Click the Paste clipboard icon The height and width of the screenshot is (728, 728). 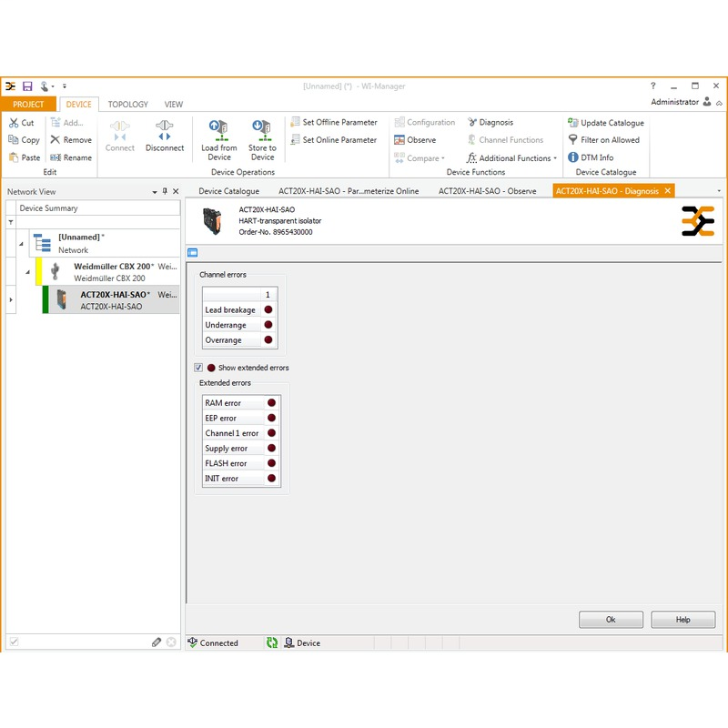coord(14,157)
